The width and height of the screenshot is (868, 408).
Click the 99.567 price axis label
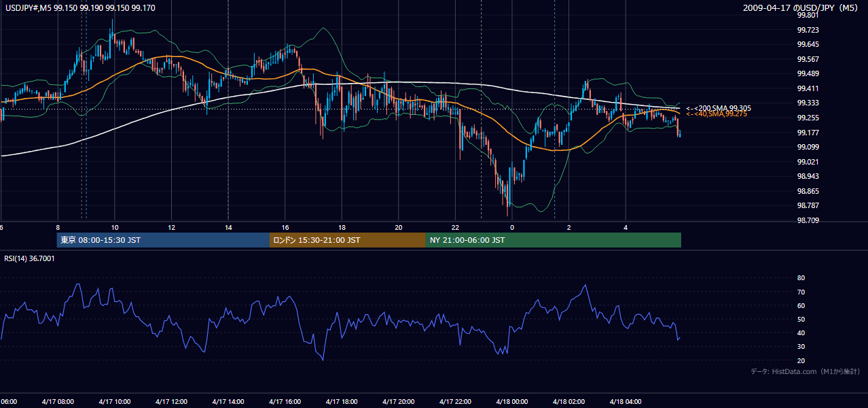[x=808, y=59]
